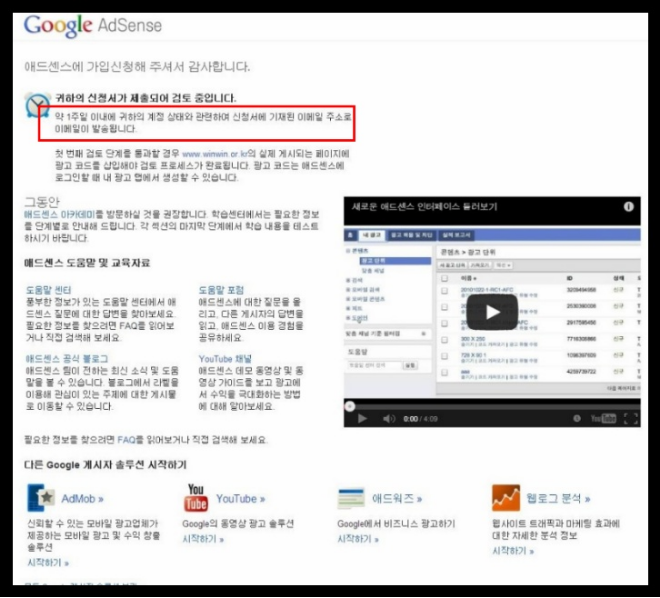Viewport: 660px width, 598px height.
Task: Click the info icon at the video's top right
Action: tap(628, 207)
